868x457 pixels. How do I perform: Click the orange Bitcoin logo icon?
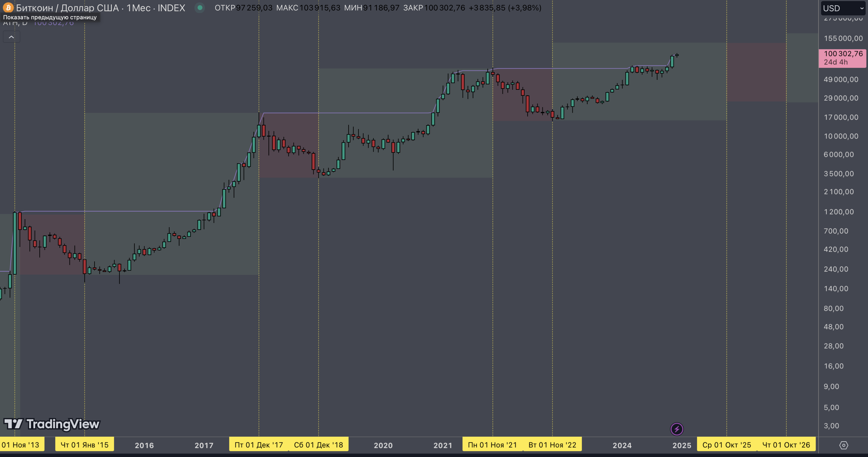[8, 7]
